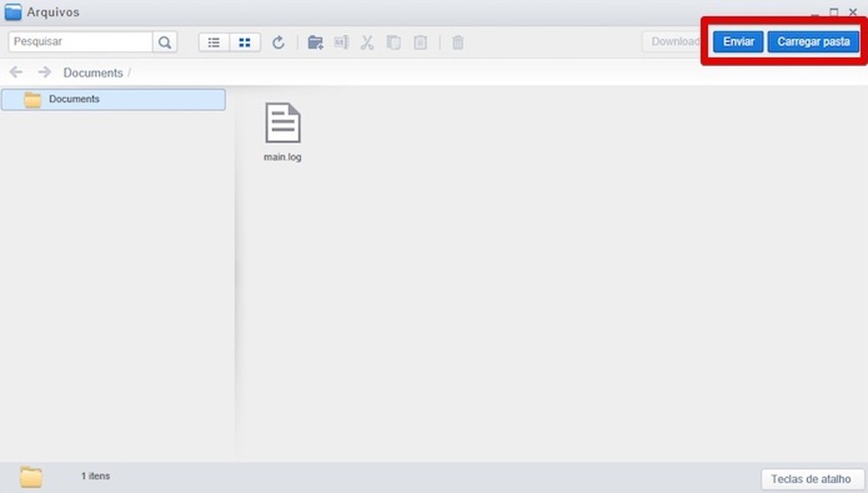This screenshot has height=493, width=868.
Task: Click the rename icon
Action: click(x=341, y=41)
